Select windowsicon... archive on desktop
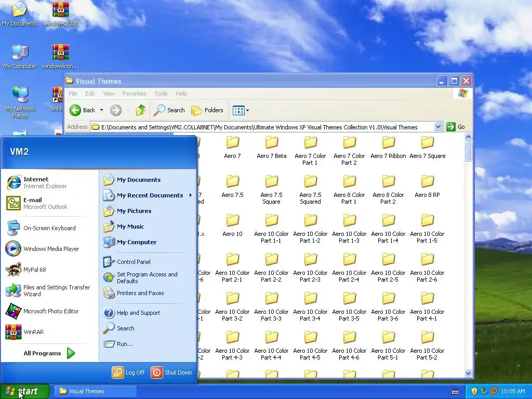This screenshot has height=399, width=532. click(60, 57)
